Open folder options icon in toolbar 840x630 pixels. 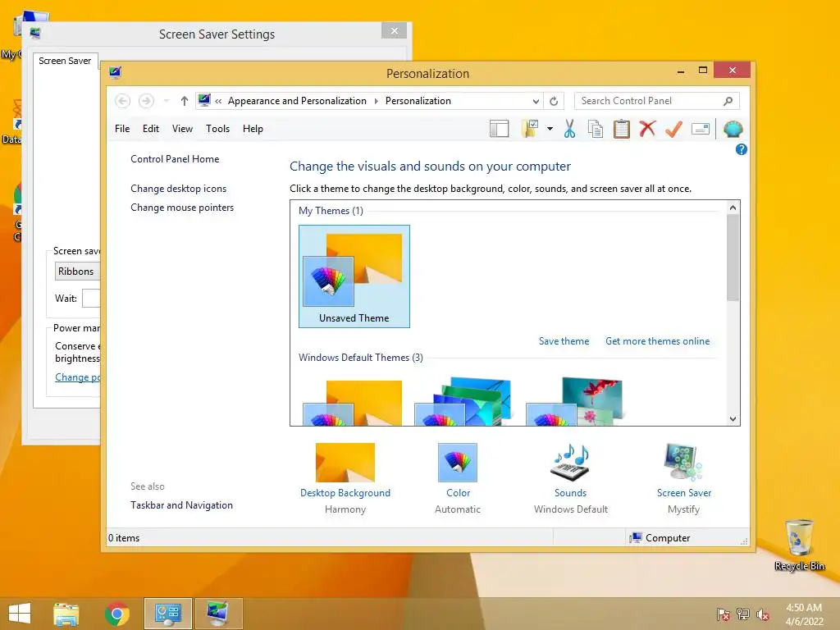tap(530, 129)
